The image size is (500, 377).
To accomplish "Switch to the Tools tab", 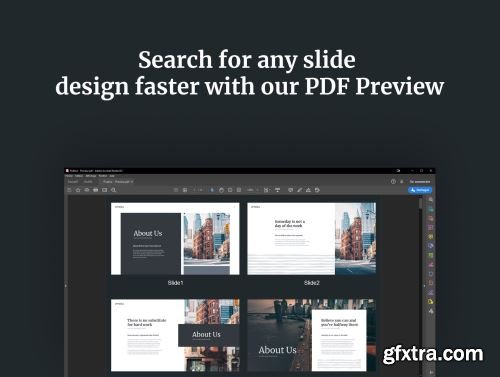I will 88,182.
